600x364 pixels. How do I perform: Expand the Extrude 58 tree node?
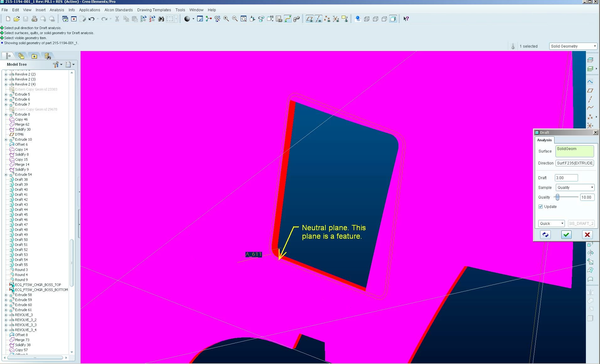coord(6,295)
